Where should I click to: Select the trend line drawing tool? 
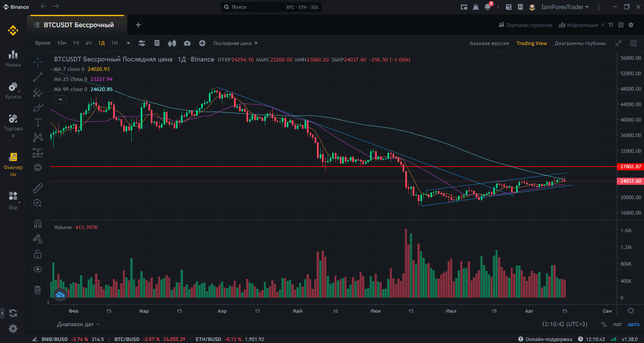pos(38,77)
